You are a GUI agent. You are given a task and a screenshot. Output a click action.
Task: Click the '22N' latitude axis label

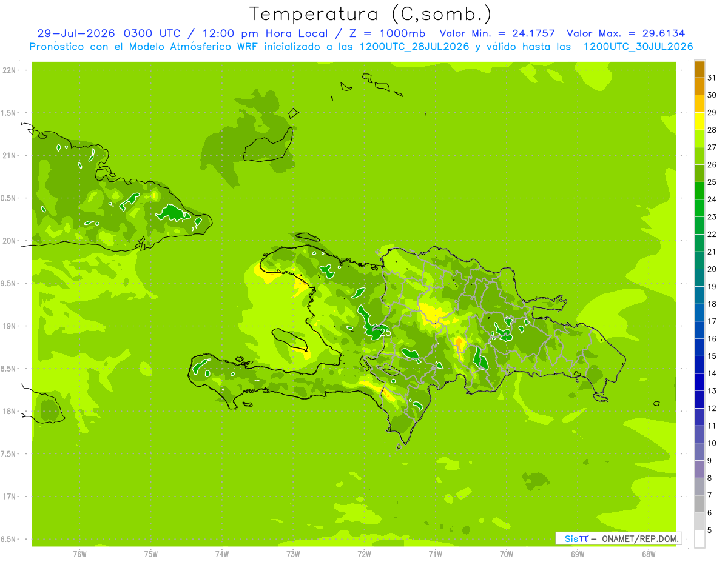[x=9, y=70]
